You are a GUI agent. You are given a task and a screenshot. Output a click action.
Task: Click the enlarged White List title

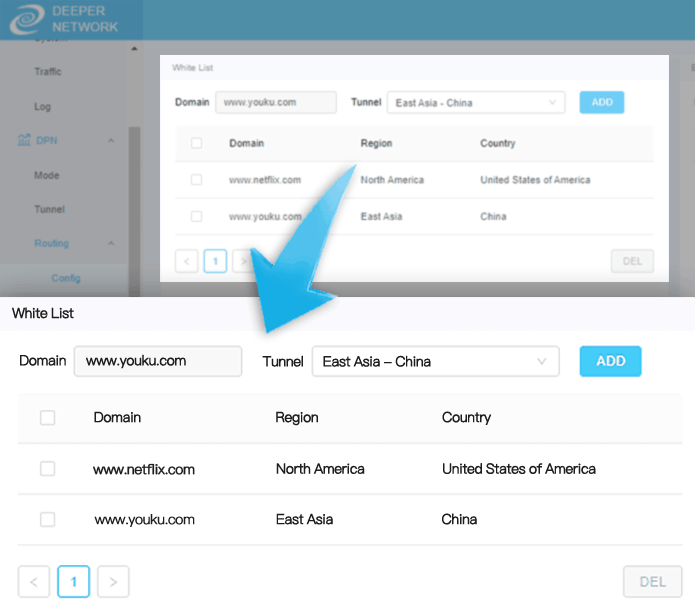tap(43, 313)
